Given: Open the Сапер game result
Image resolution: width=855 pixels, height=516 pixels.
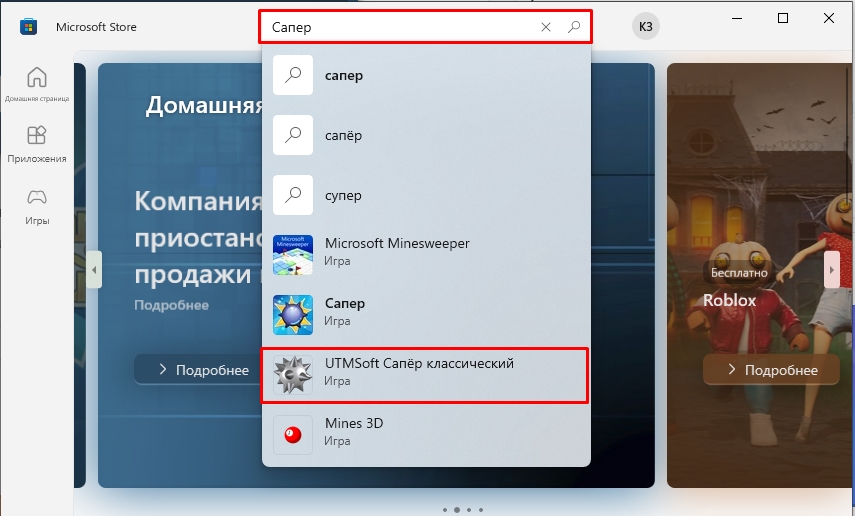Looking at the screenshot, I should [x=426, y=315].
